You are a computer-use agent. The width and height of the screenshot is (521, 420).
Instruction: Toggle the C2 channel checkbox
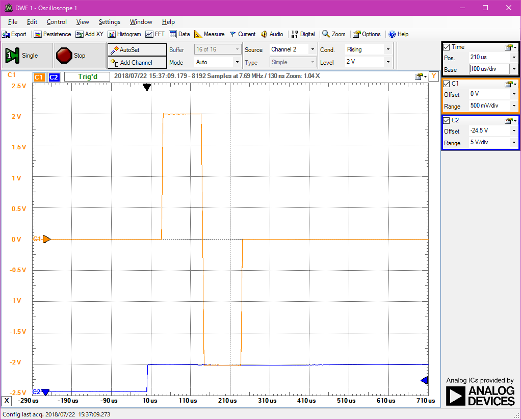click(x=447, y=121)
